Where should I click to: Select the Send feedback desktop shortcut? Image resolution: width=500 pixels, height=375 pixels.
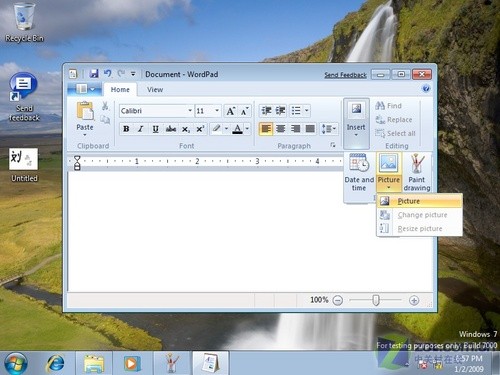(24, 97)
